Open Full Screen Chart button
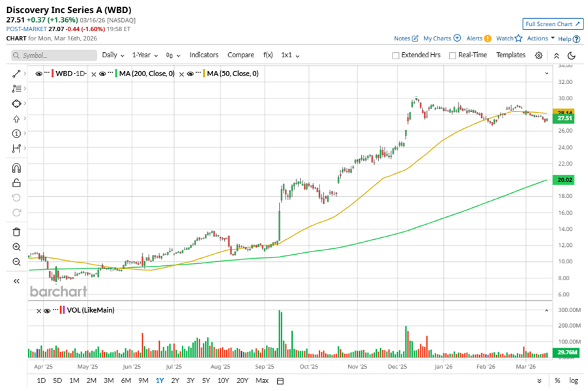This screenshot has height=391, width=588. point(553,24)
